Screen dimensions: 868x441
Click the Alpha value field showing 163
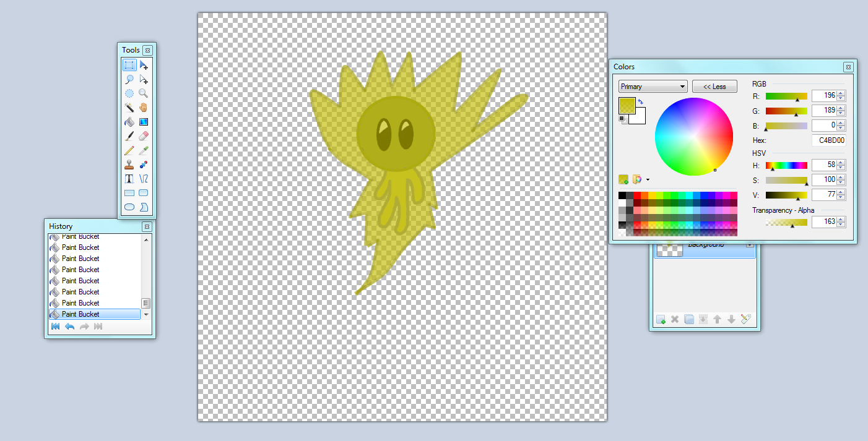tap(824, 222)
